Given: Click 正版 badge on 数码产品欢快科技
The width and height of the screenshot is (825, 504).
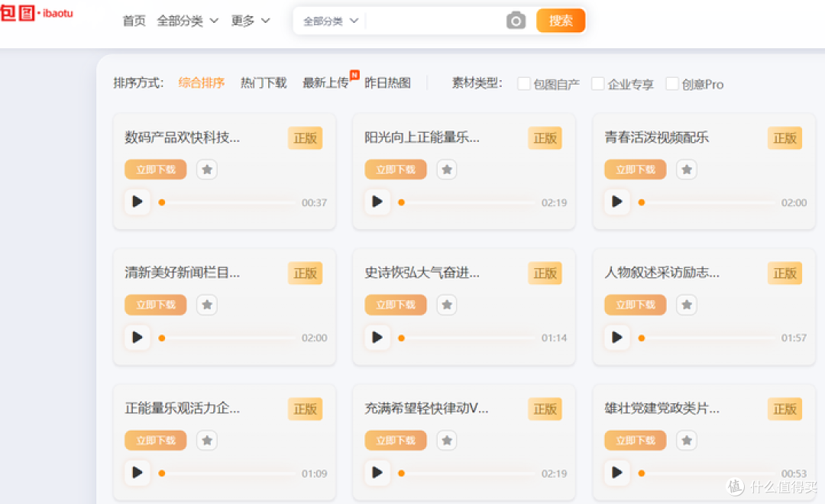Looking at the screenshot, I should [305, 138].
